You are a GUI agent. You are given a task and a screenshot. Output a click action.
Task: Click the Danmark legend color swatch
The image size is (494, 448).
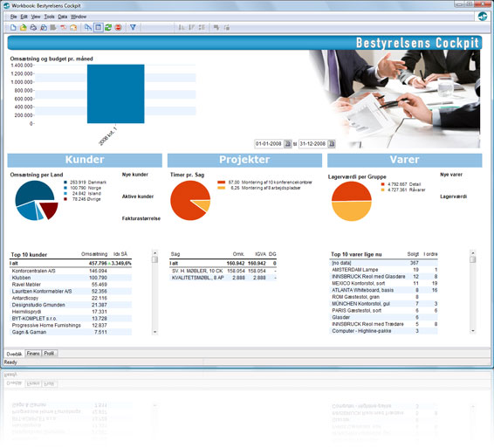[x=65, y=183]
